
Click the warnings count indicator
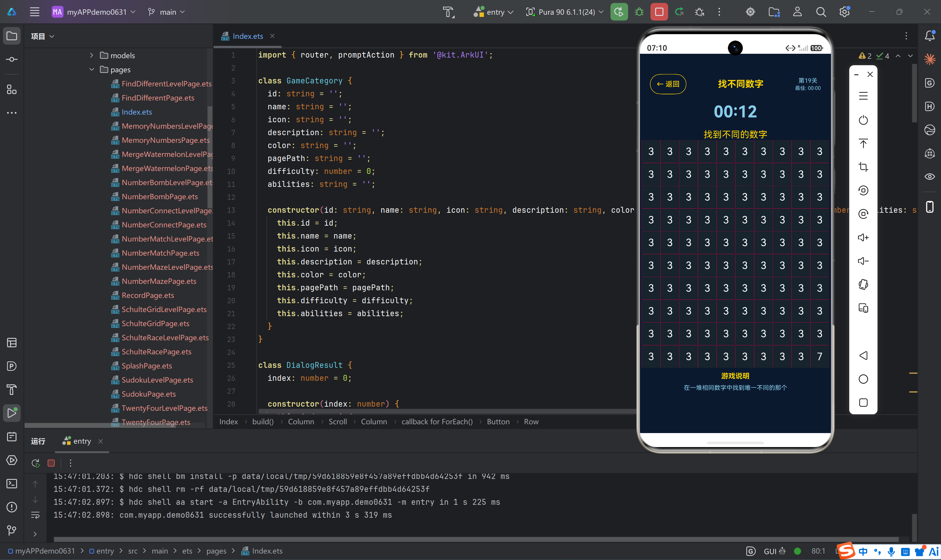tap(865, 56)
